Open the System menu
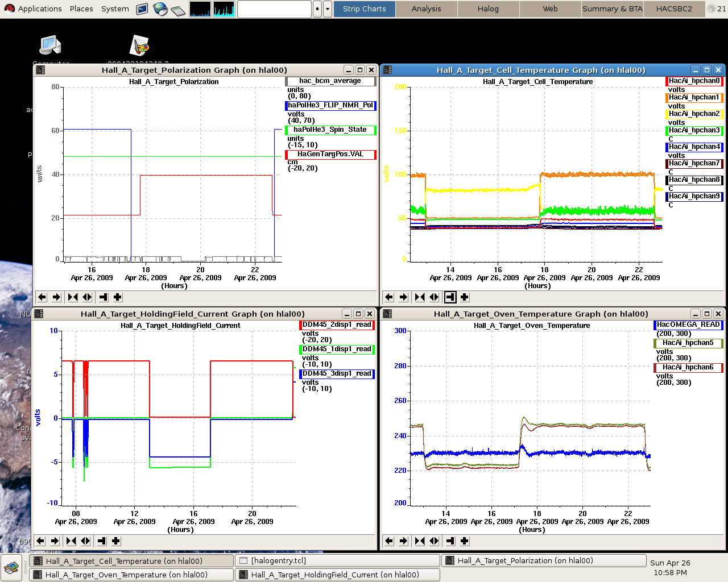Viewport: 728px width, 582px height. click(x=115, y=9)
